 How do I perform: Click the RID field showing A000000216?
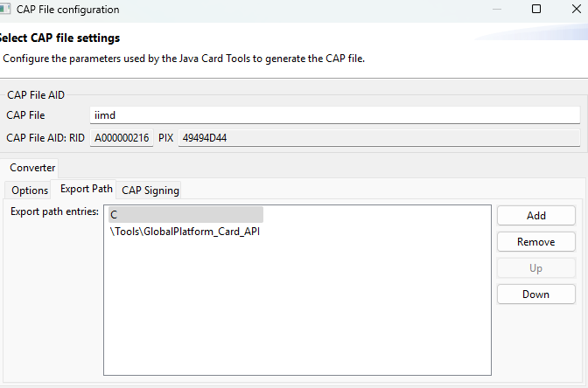[x=122, y=138]
